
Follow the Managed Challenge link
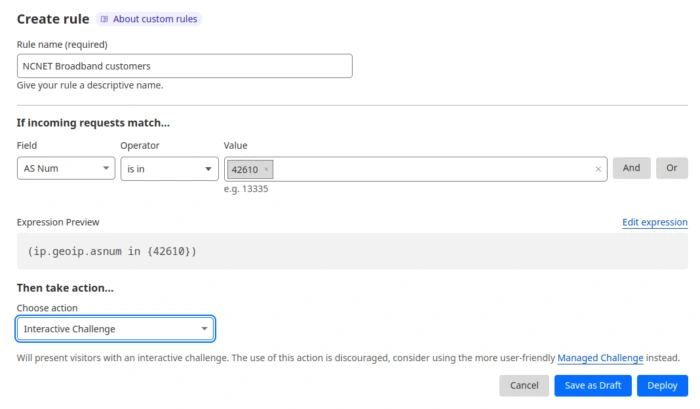[x=600, y=358]
